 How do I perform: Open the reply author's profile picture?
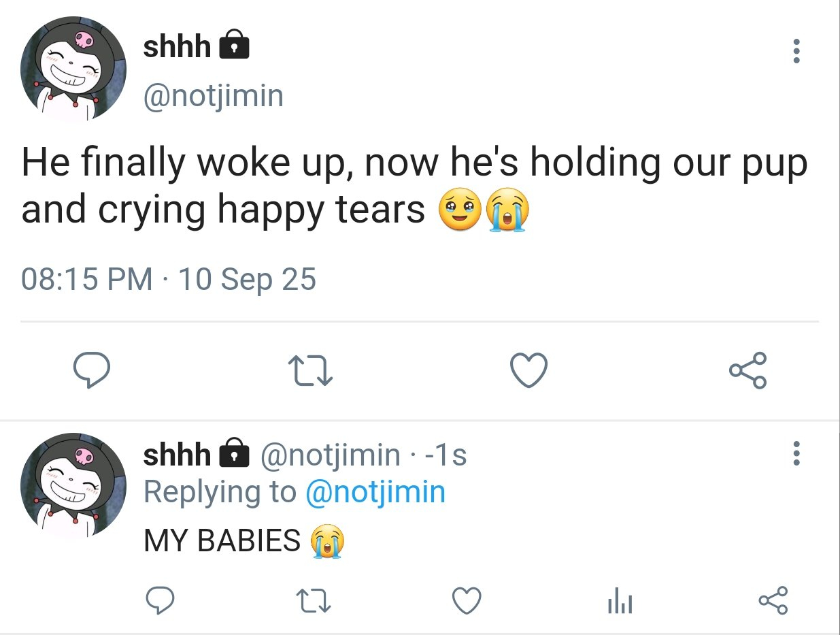(x=73, y=485)
